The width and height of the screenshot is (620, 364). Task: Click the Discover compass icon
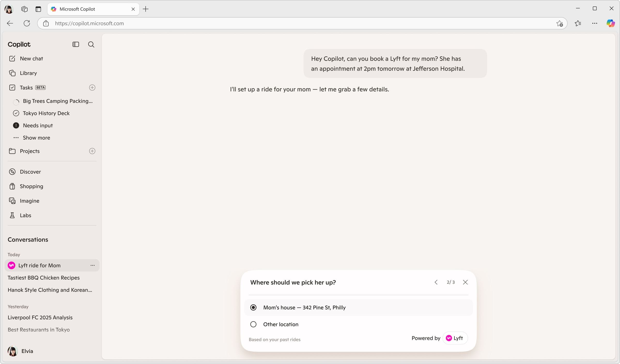tap(12, 172)
